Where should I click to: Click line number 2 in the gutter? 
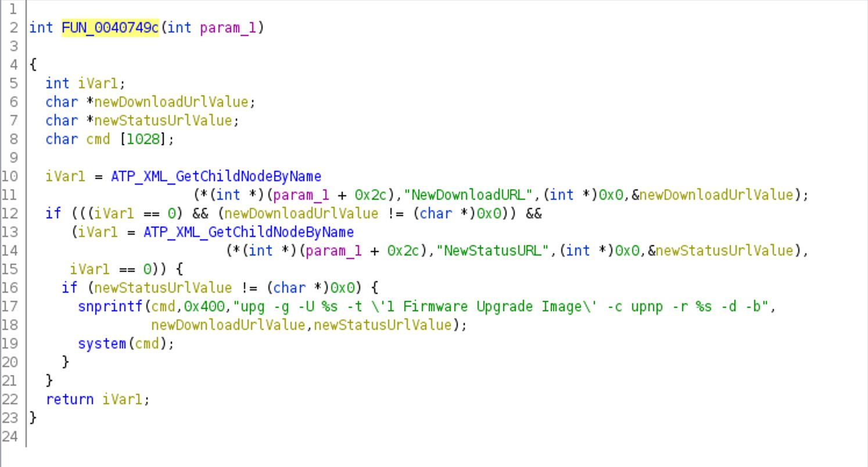[14, 27]
